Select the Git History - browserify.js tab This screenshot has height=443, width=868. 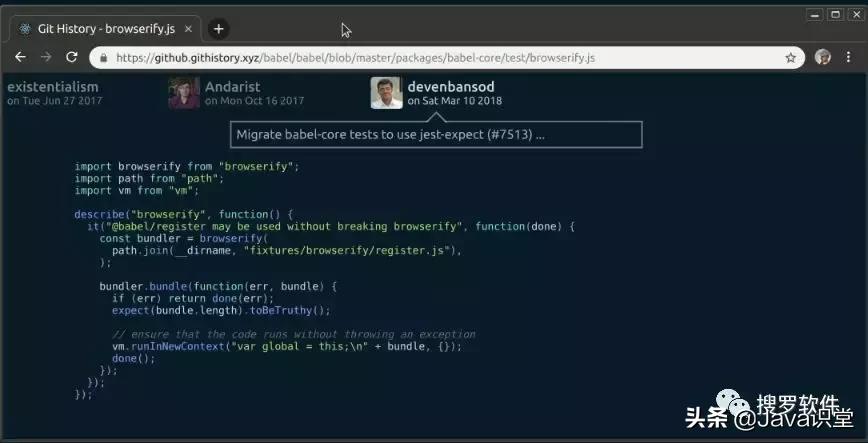[104, 29]
